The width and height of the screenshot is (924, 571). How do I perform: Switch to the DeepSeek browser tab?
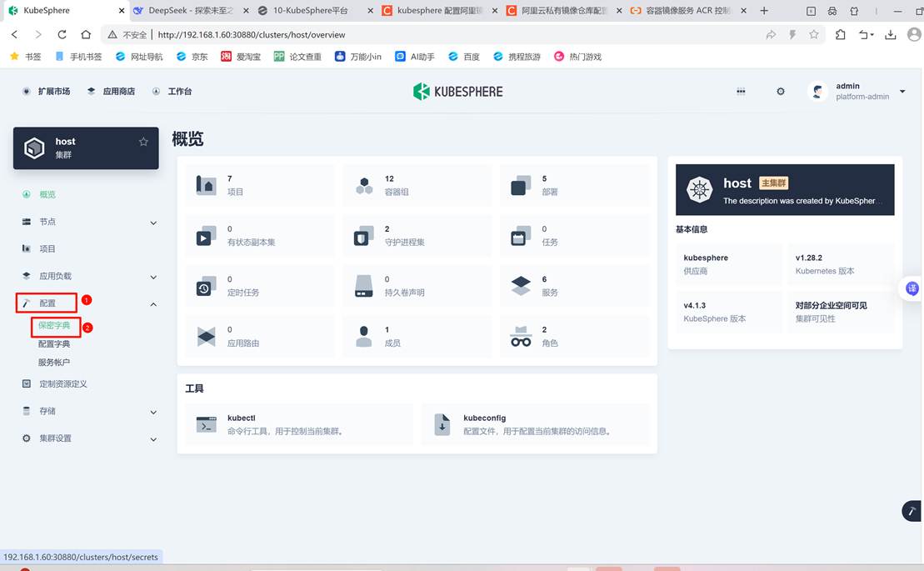click(x=190, y=11)
